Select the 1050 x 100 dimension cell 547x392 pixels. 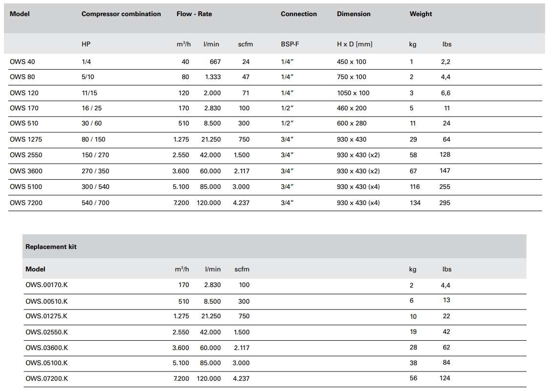(x=353, y=93)
